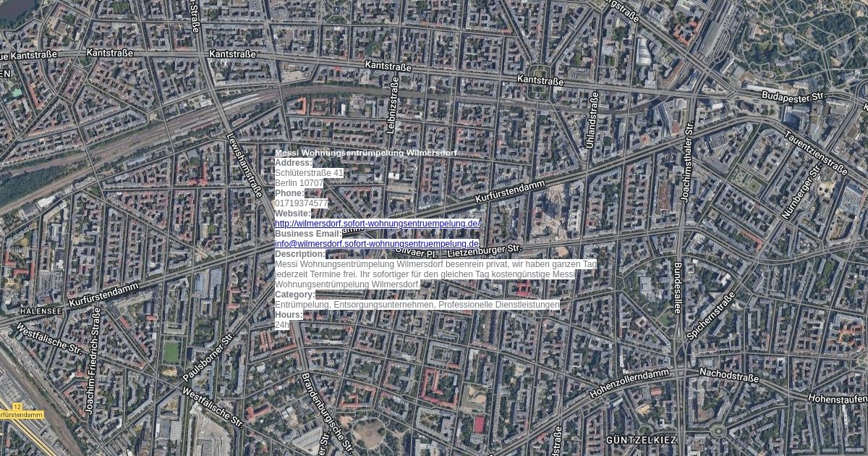
Task: Click the Lietzenburger Str. label
Action: pyautogui.click(x=484, y=250)
